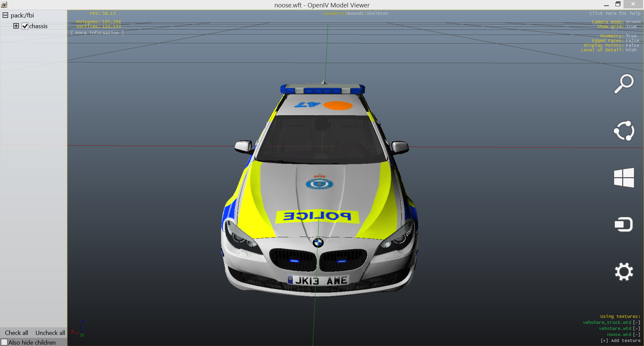Screen dimensions: 644x346
Task: Click the Polygons count text
Action: click(99, 22)
